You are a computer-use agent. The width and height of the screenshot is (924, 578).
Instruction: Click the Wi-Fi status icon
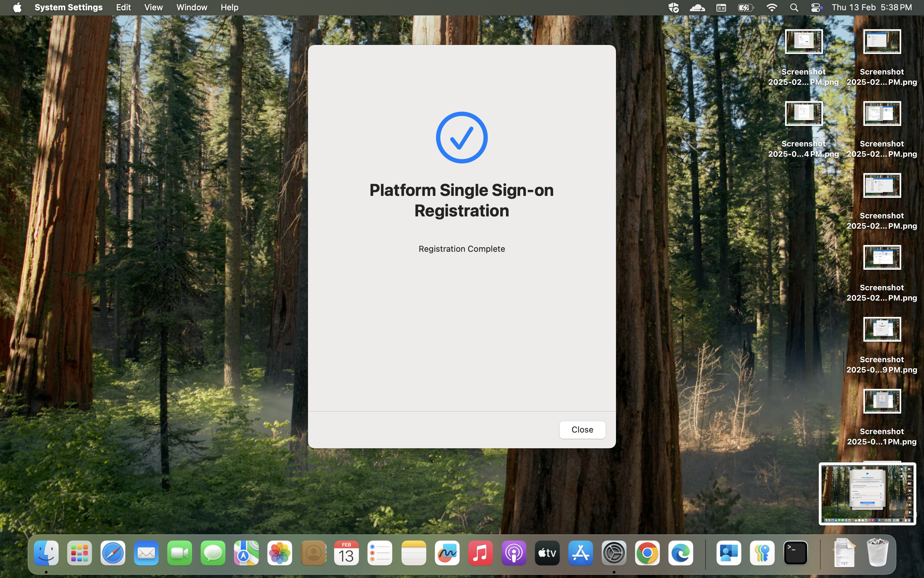[x=772, y=7]
